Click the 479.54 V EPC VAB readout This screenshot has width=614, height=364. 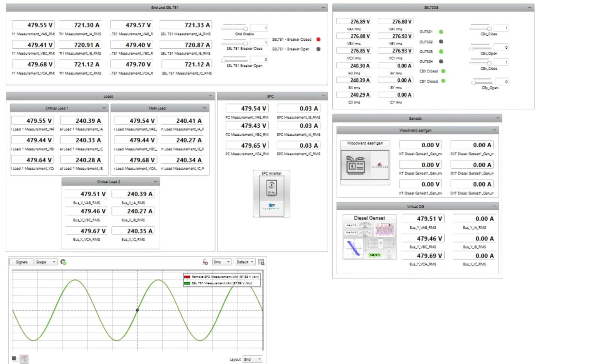[247, 109]
